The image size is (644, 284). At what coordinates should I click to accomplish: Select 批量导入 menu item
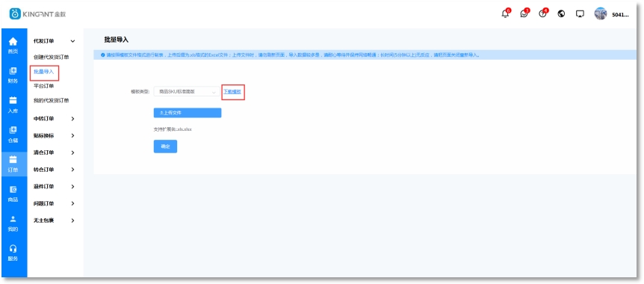click(44, 72)
